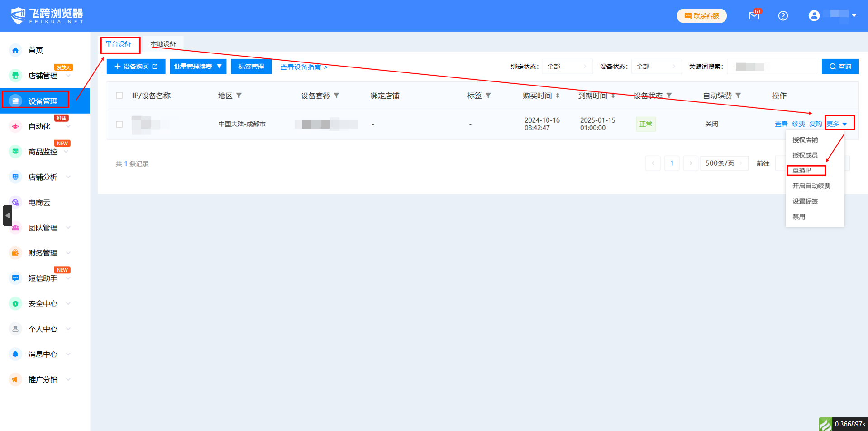Click the 安全中心 shield icon
Screen dimensions: 868x431
[15, 304]
